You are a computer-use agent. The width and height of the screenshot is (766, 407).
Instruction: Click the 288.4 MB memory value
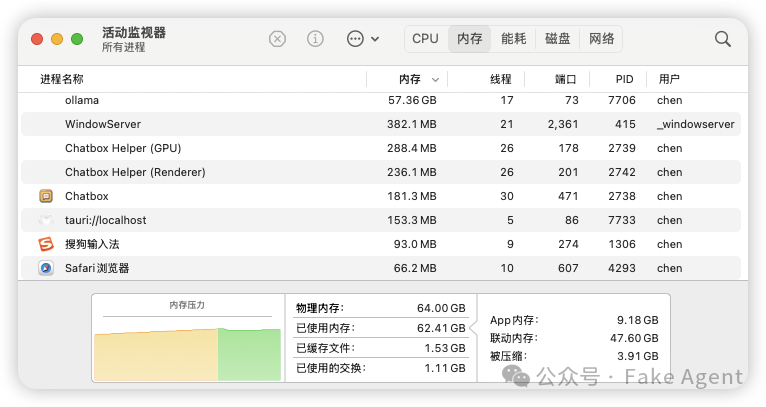412,148
